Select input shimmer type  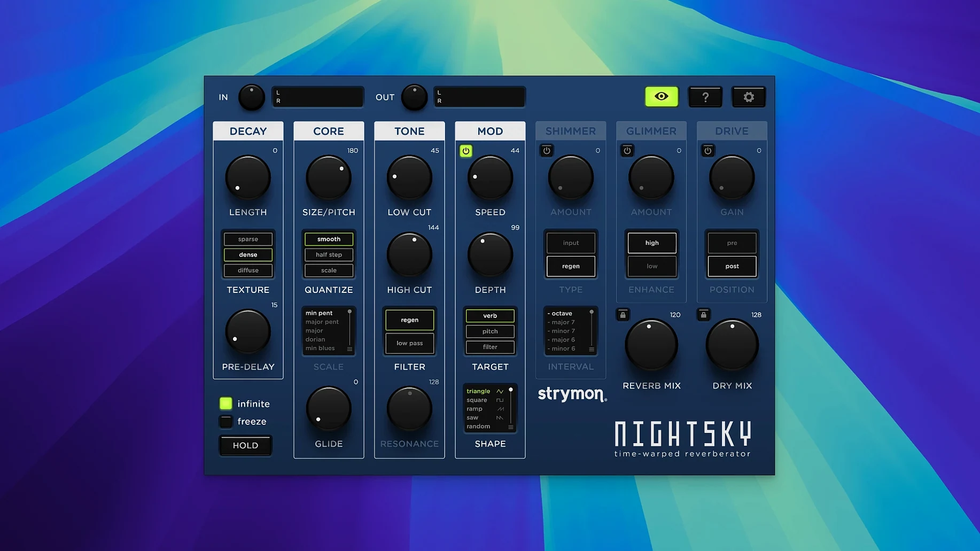571,243
